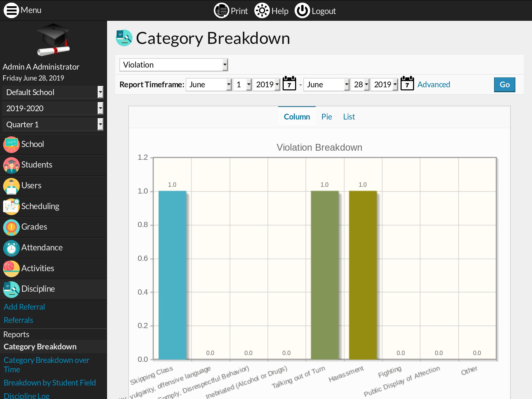This screenshot has width=532, height=399.
Task: Expand the Violation category dropdown
Action: (174, 65)
